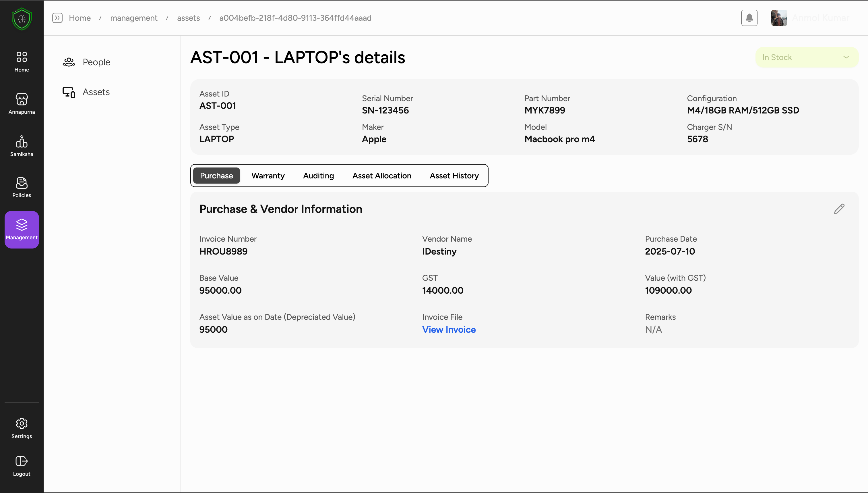
Task: Expand sidebar with double-chevron toggle
Action: 57,18
